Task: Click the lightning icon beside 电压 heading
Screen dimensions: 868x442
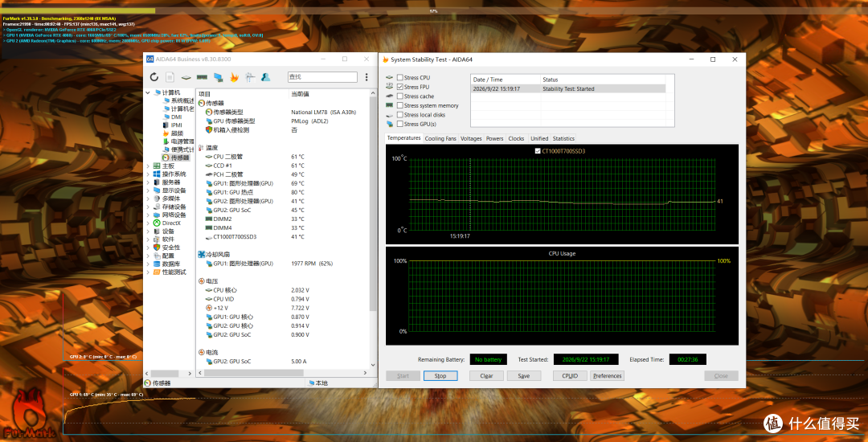Action: point(202,281)
